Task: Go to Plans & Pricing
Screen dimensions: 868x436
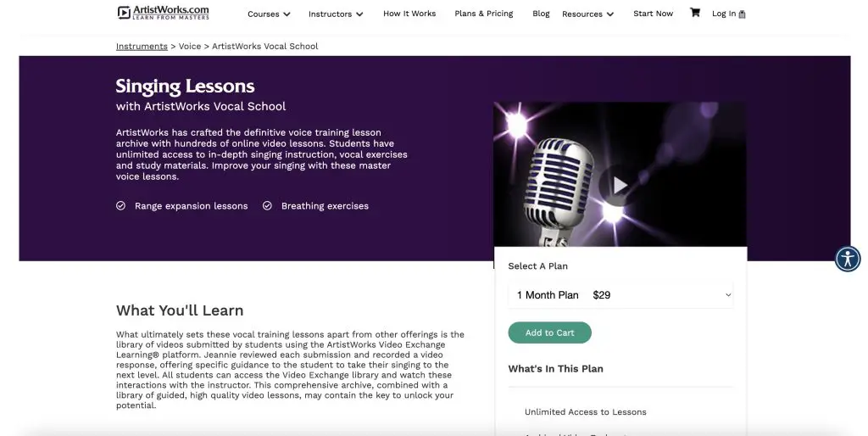Action: pyautogui.click(x=484, y=14)
